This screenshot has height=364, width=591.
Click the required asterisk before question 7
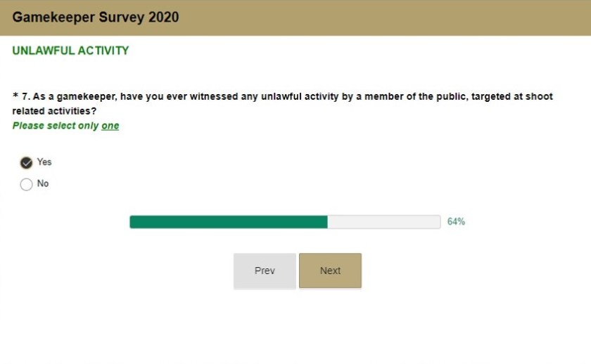15,96
